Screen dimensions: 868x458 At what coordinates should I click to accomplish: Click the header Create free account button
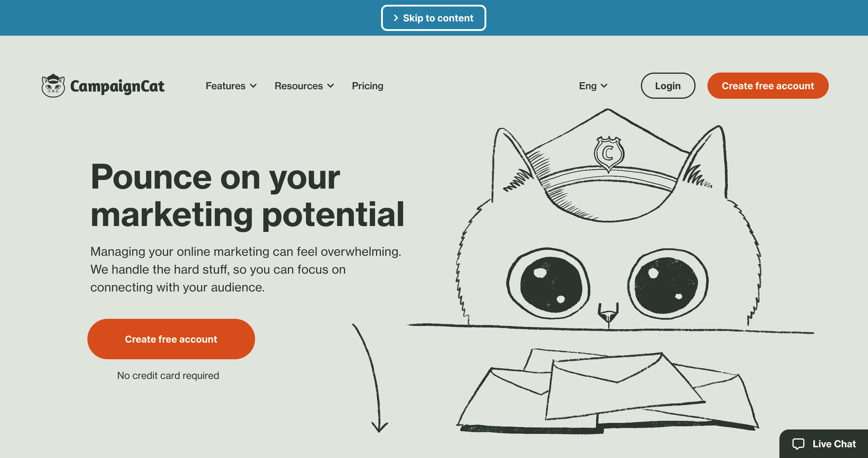768,86
